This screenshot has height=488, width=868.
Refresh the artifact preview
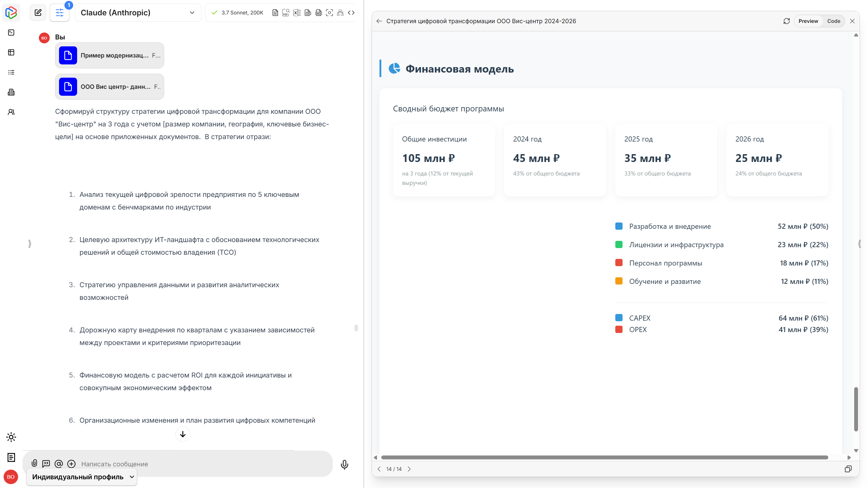[x=786, y=21]
